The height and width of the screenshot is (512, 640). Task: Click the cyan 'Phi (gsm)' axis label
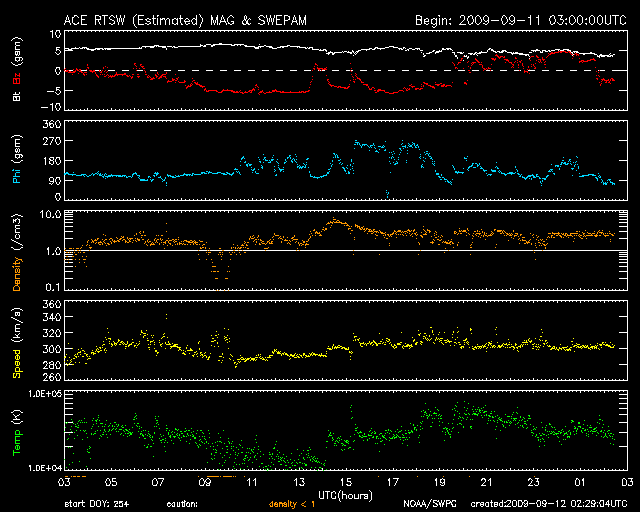[x=17, y=159]
